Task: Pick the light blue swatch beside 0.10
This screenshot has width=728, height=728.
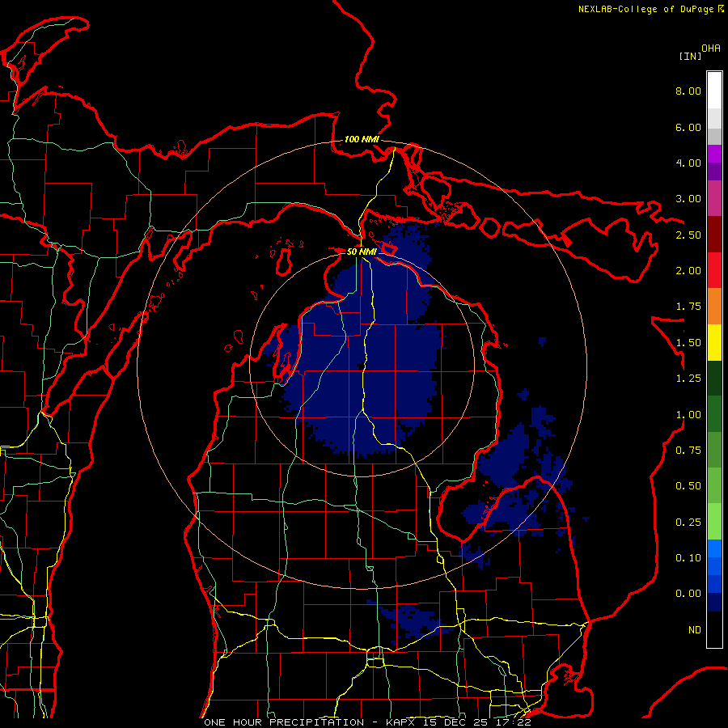Action: 714,548
